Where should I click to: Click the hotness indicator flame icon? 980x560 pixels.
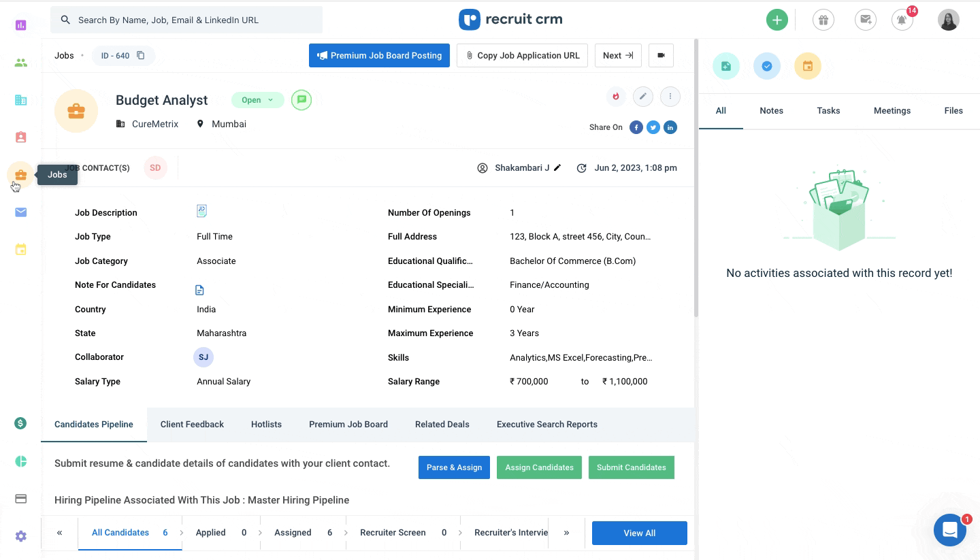click(x=616, y=97)
